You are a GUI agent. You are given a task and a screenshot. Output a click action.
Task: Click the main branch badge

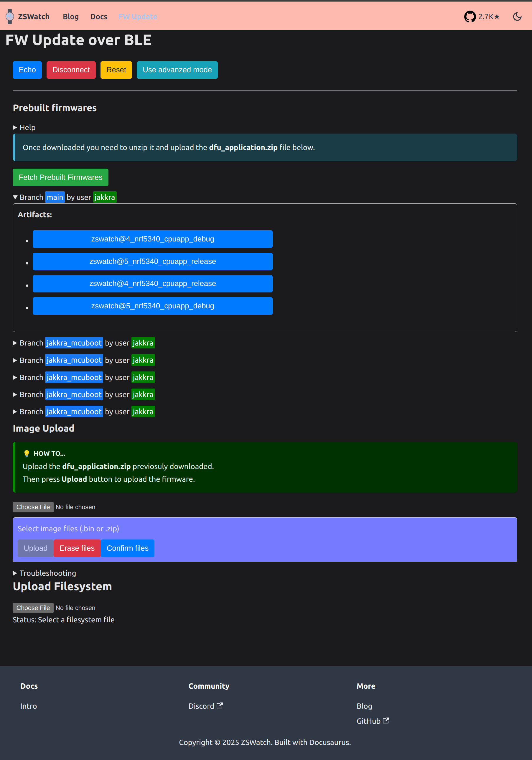55,197
